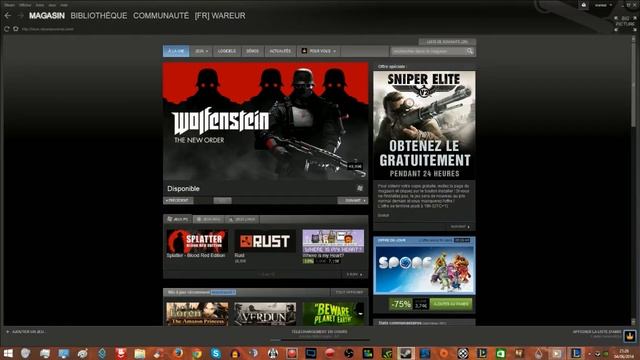Click the favorite star next to address bar
The image size is (640, 360).
click(x=16, y=29)
